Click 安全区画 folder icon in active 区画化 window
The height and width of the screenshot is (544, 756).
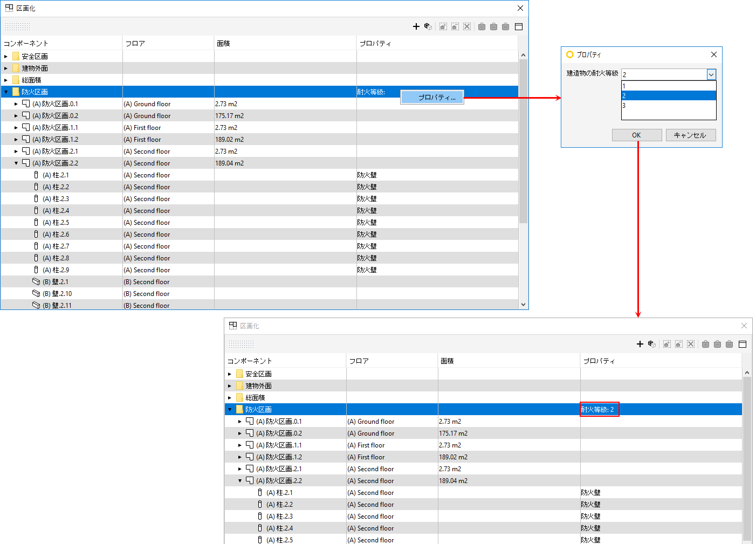(16, 56)
